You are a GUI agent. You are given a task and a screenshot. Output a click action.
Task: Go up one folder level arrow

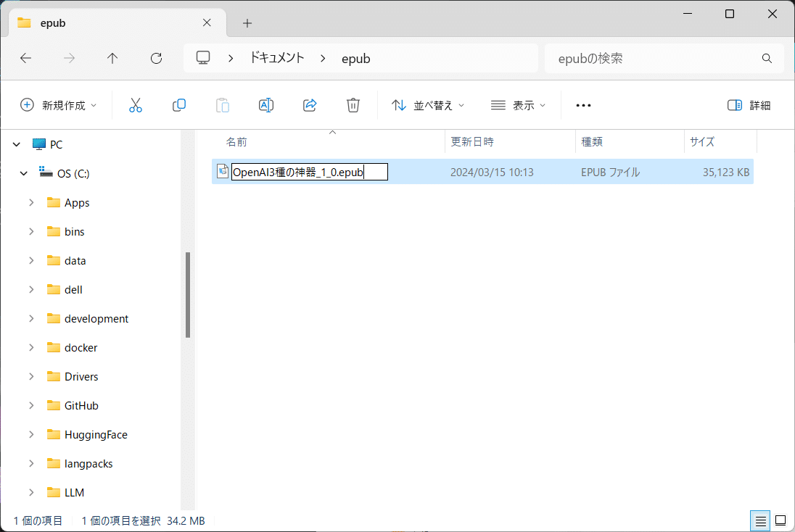tap(112, 58)
